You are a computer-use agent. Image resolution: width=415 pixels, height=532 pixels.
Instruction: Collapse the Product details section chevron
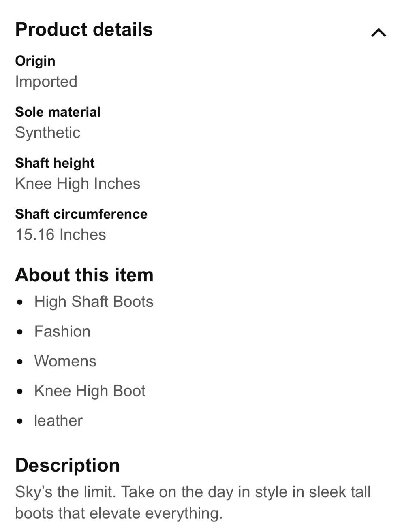(x=379, y=32)
